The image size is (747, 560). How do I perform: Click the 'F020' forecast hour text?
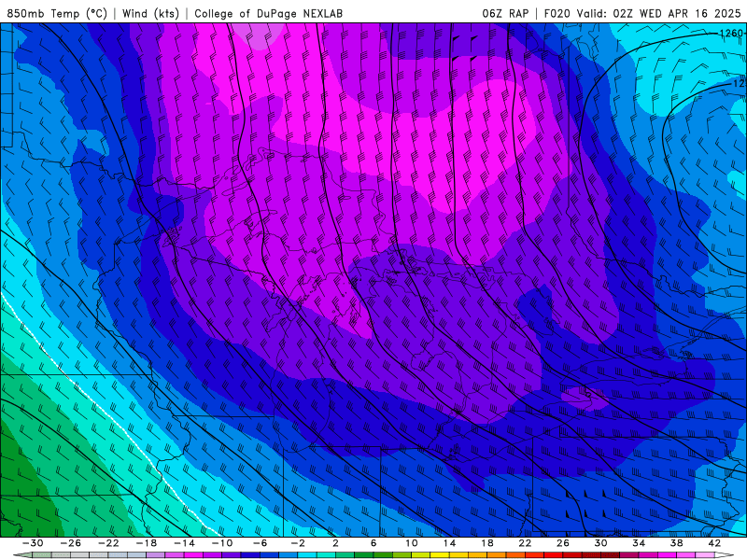pos(557,13)
